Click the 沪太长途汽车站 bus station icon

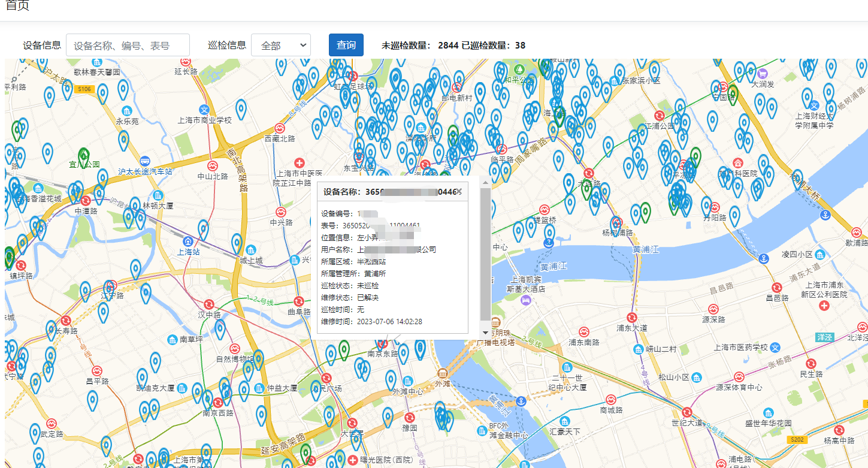145,161
